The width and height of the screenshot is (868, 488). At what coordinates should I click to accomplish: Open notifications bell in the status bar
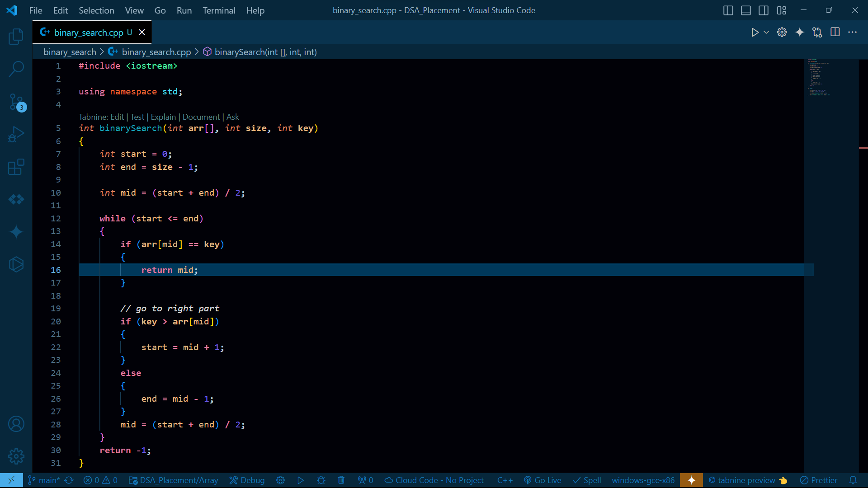tap(853, 480)
